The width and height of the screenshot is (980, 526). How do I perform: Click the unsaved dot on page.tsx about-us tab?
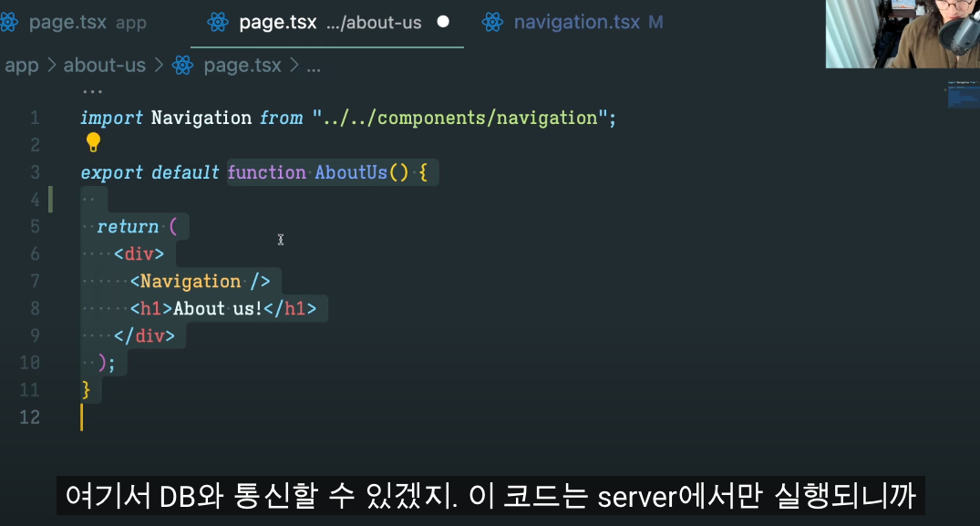[x=443, y=22]
